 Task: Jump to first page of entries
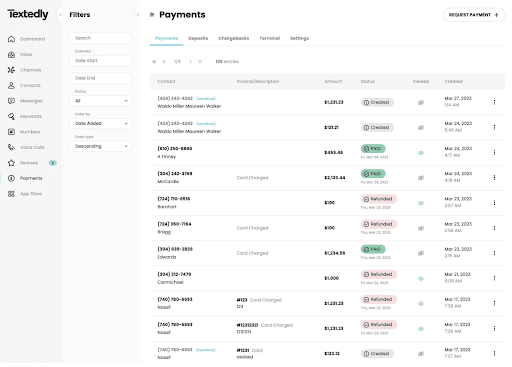click(154, 62)
